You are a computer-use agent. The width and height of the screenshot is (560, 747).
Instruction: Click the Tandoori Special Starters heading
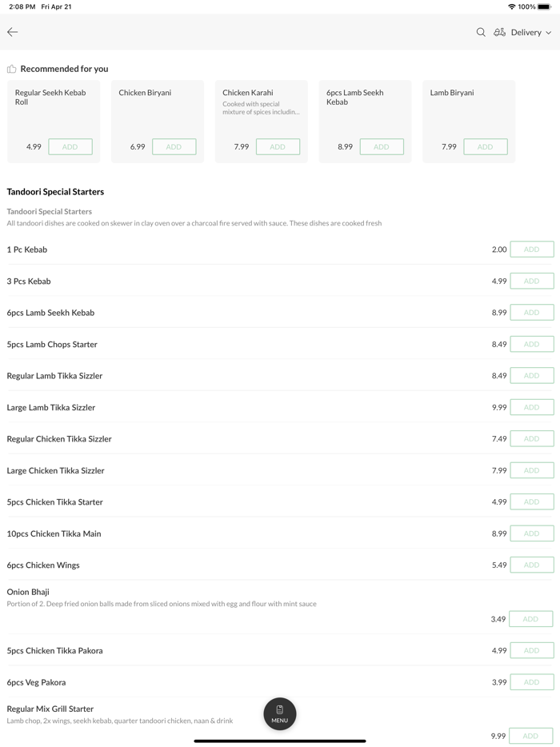pyautogui.click(x=55, y=191)
